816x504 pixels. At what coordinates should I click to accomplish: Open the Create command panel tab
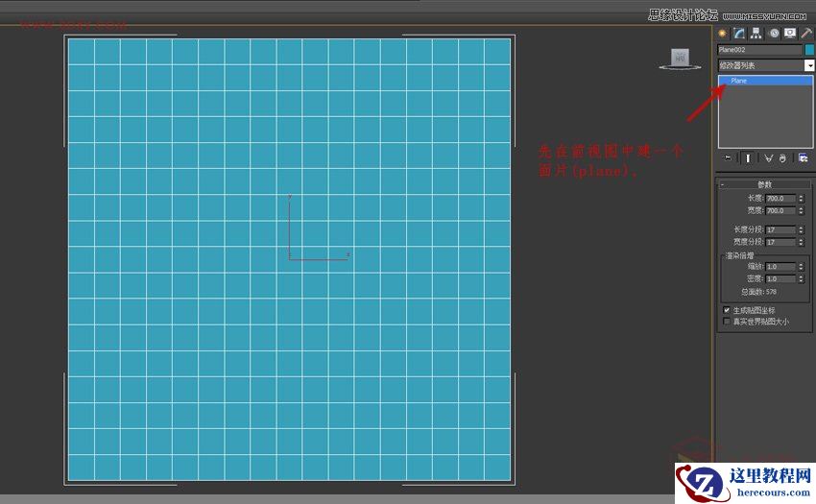coord(723,34)
